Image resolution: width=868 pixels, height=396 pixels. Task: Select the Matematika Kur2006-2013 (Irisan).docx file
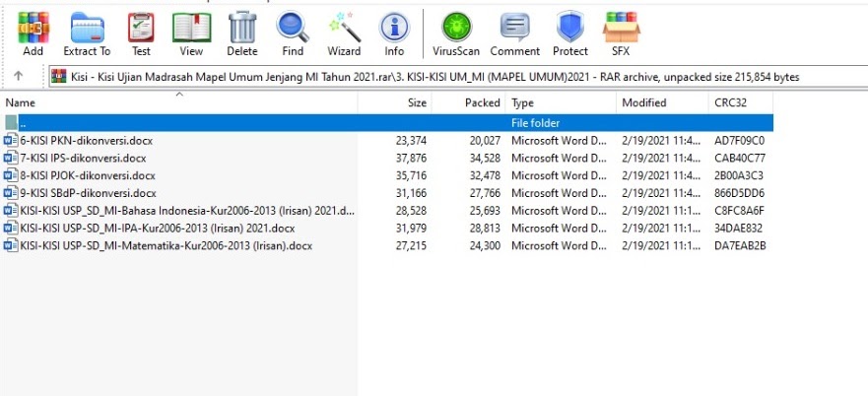167,246
